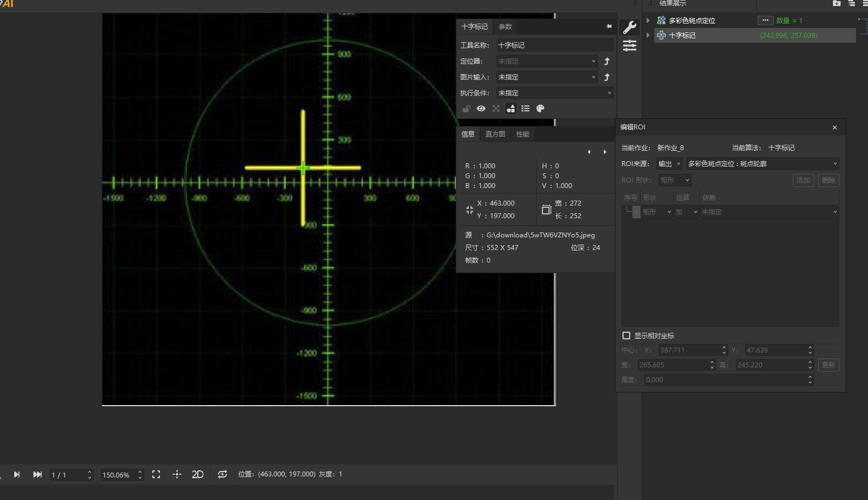The width and height of the screenshot is (868, 500).
Task: Click the 工具名称 text field
Action: coord(555,46)
